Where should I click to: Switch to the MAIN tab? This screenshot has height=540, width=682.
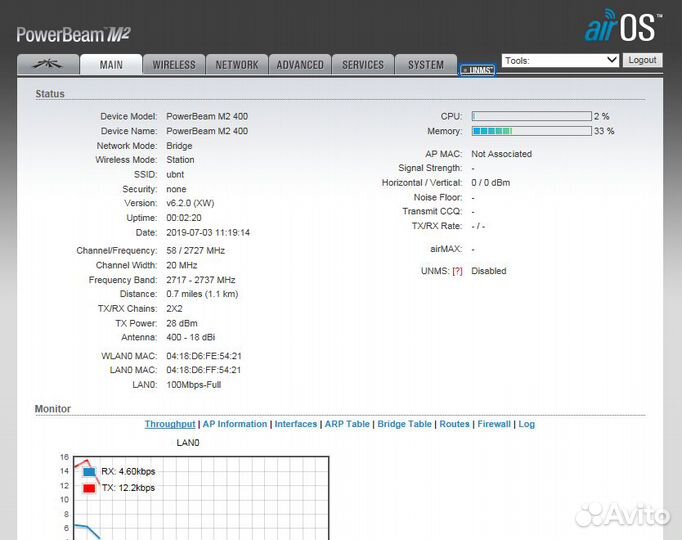pyautogui.click(x=111, y=64)
